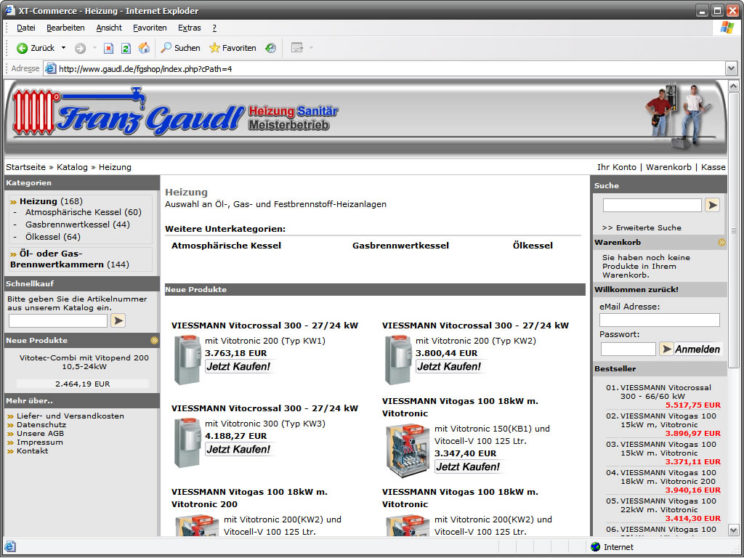Select Gasbrennwertkessel (44) in Kategorien
The height and width of the screenshot is (558, 744).
click(x=78, y=224)
